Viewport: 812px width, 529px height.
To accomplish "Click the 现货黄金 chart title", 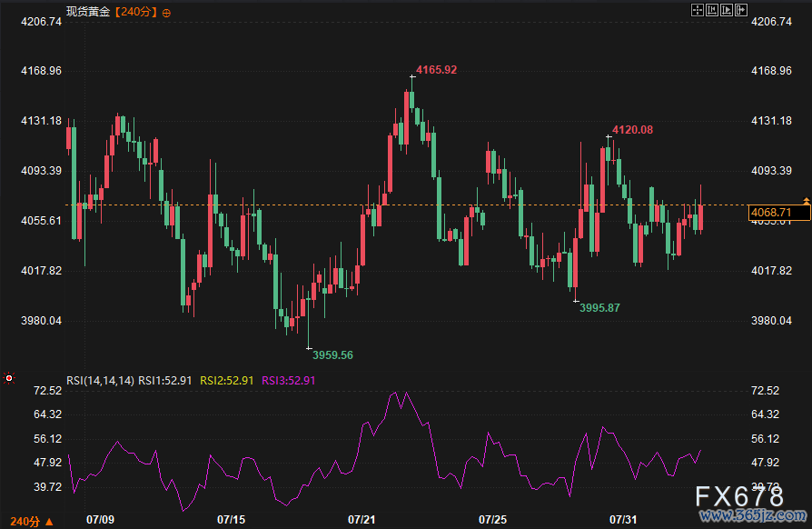I will pos(88,12).
